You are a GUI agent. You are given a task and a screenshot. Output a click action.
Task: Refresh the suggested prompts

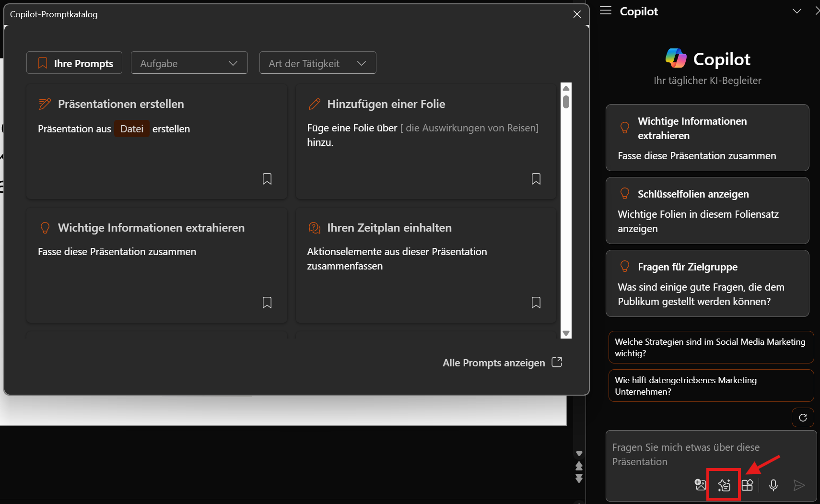(x=802, y=418)
